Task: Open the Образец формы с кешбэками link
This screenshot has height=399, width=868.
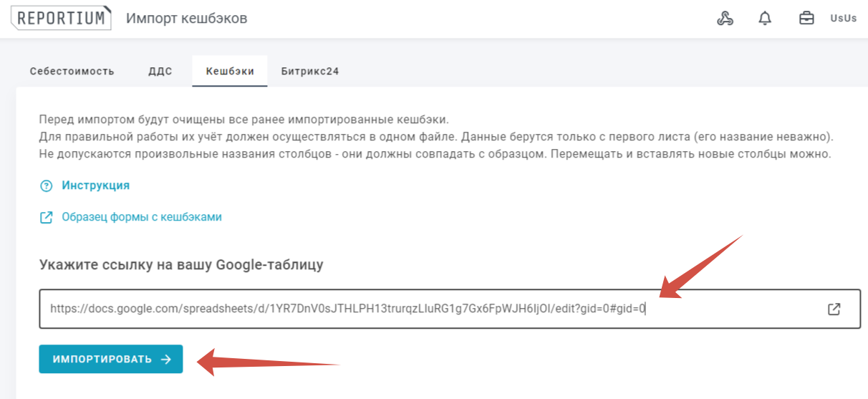Action: point(142,217)
